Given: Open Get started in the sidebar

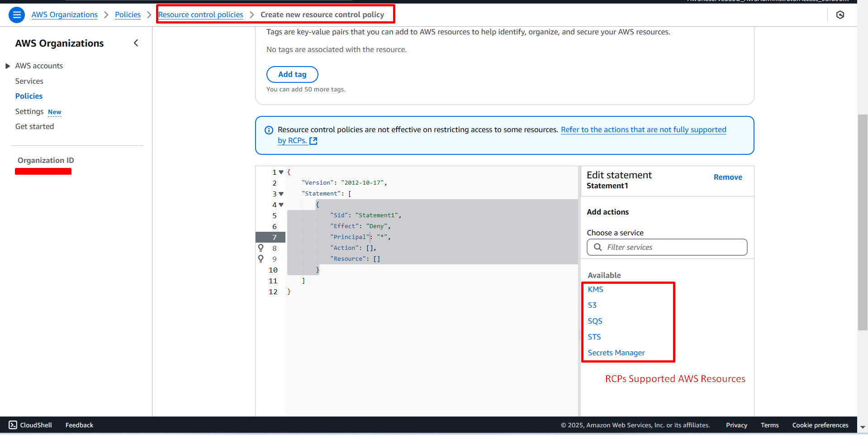Looking at the screenshot, I should [34, 126].
